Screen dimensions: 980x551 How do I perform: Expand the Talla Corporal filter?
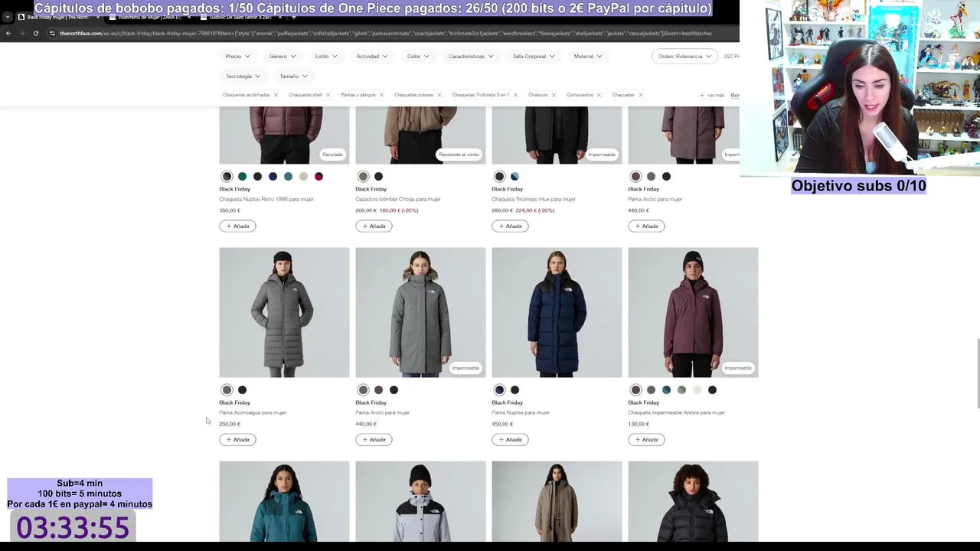[534, 56]
